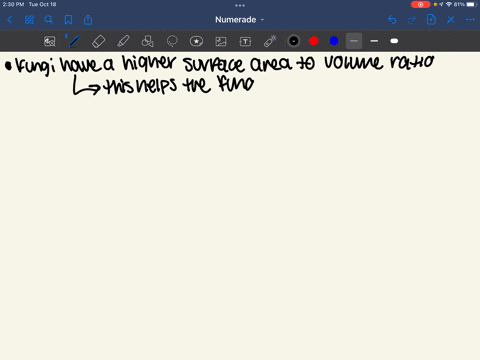480x360 pixels.
Task: Tap the battery status indicator
Action: click(x=472, y=5)
